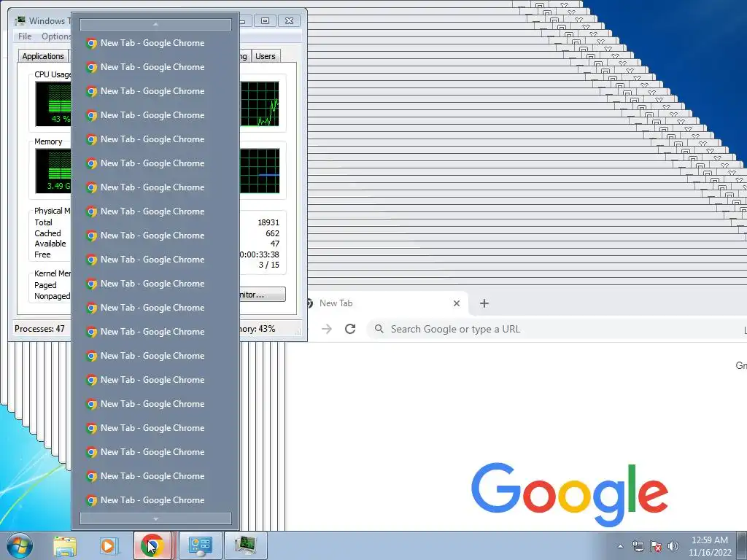The width and height of the screenshot is (747, 560).
Task: Click the Task Manager taskbar icon
Action: tap(245, 545)
